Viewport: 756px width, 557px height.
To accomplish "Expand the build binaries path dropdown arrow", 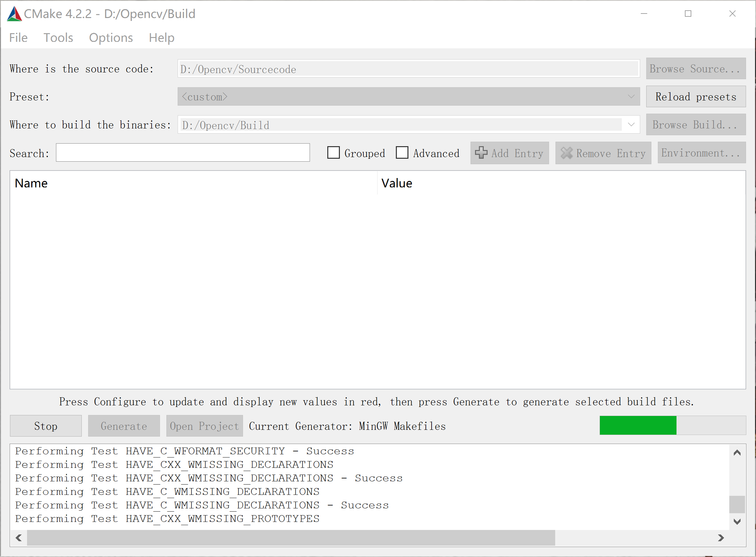I will tap(631, 125).
